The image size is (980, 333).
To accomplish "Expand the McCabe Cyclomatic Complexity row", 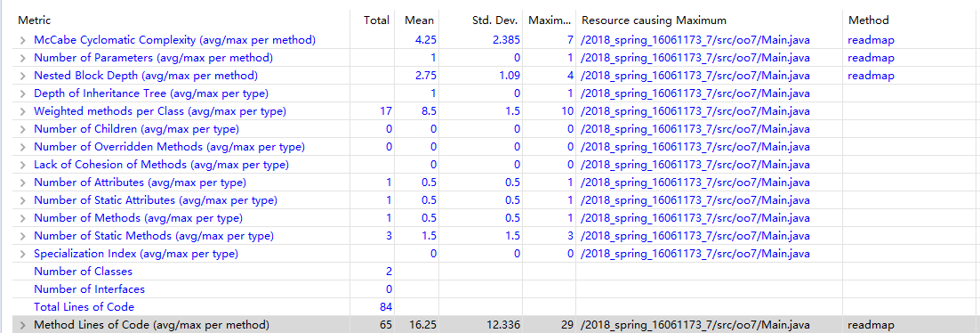I will pos(22,40).
